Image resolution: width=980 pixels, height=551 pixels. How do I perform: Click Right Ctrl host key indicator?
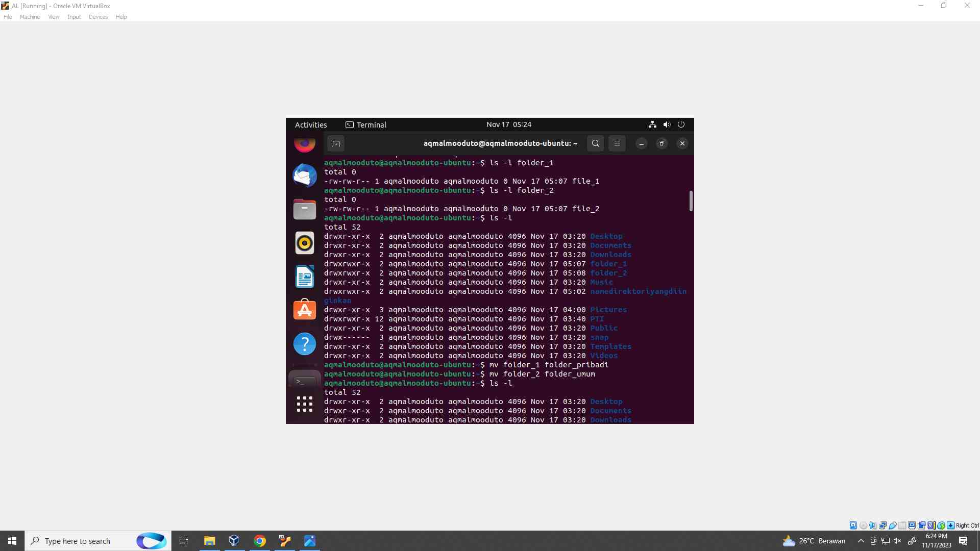[967, 525]
